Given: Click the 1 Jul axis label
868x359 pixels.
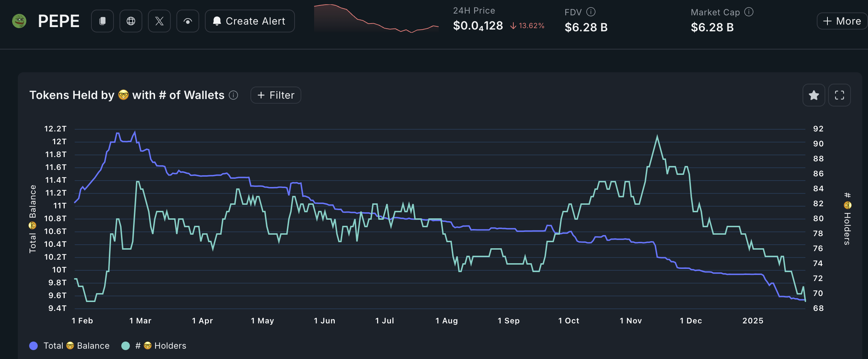Looking at the screenshot, I should (x=385, y=321).
